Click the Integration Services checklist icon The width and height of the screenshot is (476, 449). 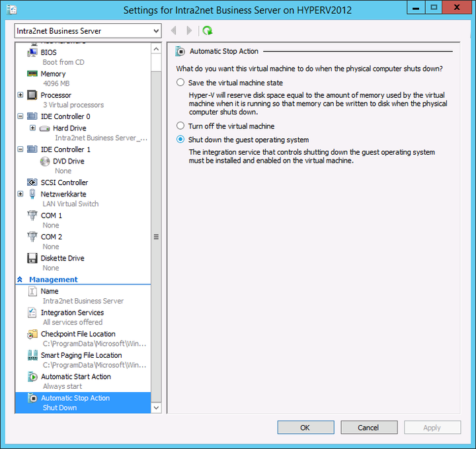point(32,312)
